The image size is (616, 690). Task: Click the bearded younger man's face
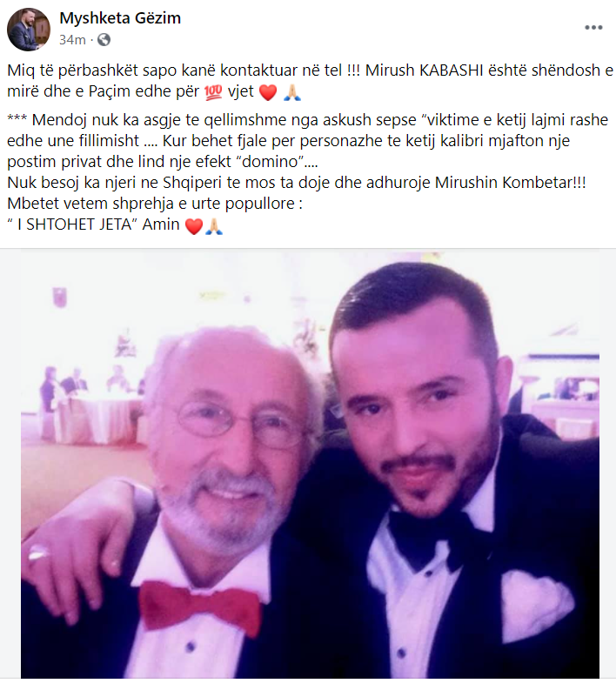[x=418, y=409]
